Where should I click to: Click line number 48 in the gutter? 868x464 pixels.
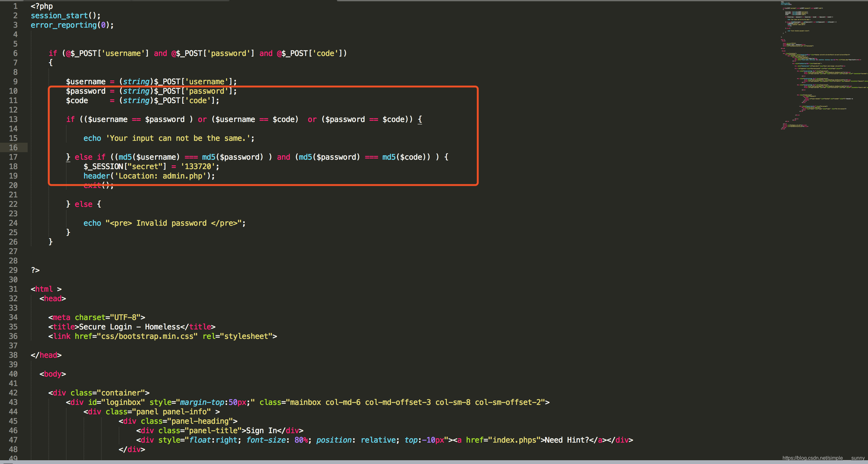[13, 450]
